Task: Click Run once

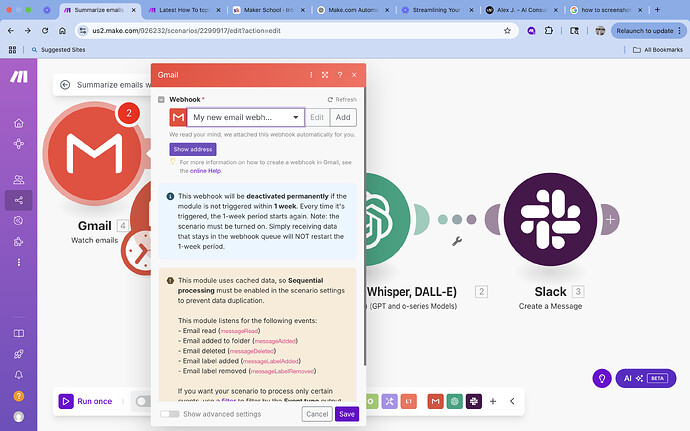Action: (x=86, y=401)
